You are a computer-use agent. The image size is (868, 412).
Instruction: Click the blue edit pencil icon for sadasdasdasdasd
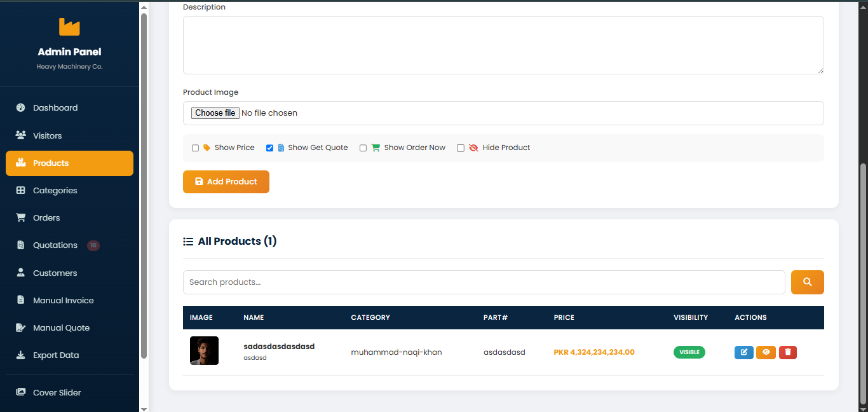744,352
